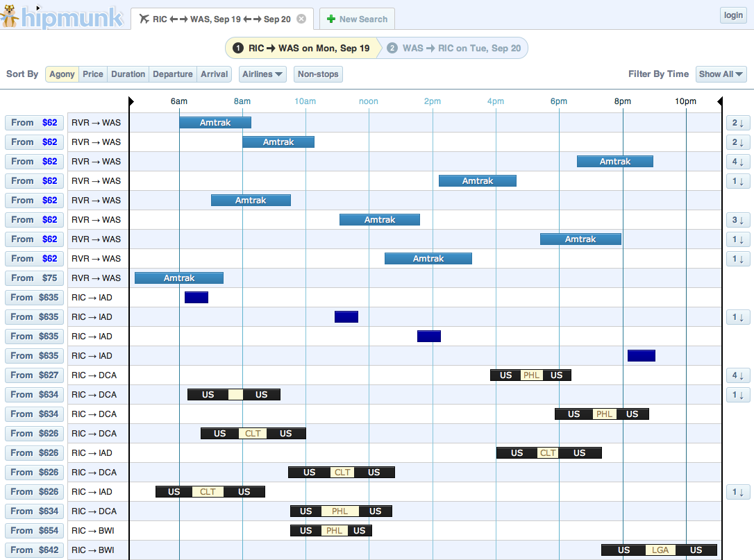The width and height of the screenshot is (754, 560).
Task: Click the left timeline boundary handle
Action: (131, 101)
